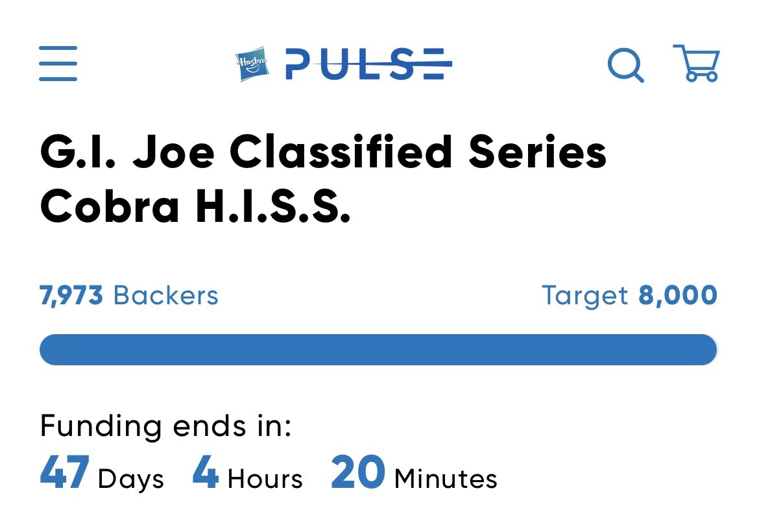Click the Days countdown label

point(130,479)
